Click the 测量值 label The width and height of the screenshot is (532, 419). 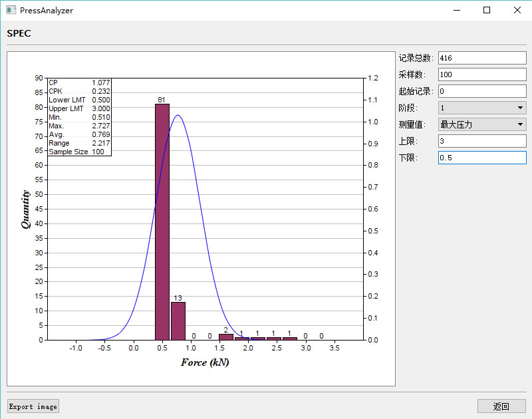(412, 124)
